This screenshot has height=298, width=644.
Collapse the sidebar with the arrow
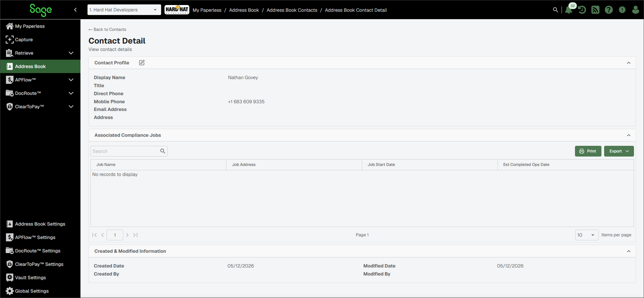(75, 10)
